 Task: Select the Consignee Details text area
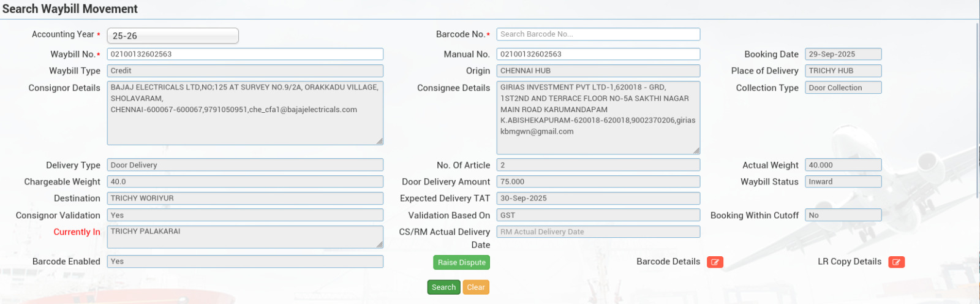click(598, 118)
